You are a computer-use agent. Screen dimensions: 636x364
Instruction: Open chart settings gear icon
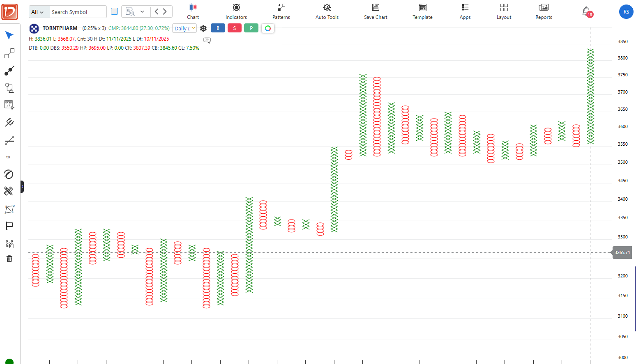pyautogui.click(x=203, y=28)
